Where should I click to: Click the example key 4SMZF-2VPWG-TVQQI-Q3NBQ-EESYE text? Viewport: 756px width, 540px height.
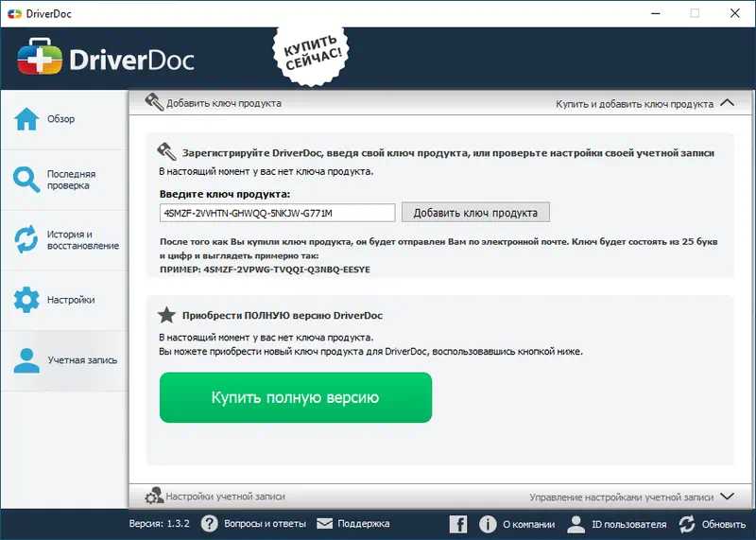coord(287,270)
